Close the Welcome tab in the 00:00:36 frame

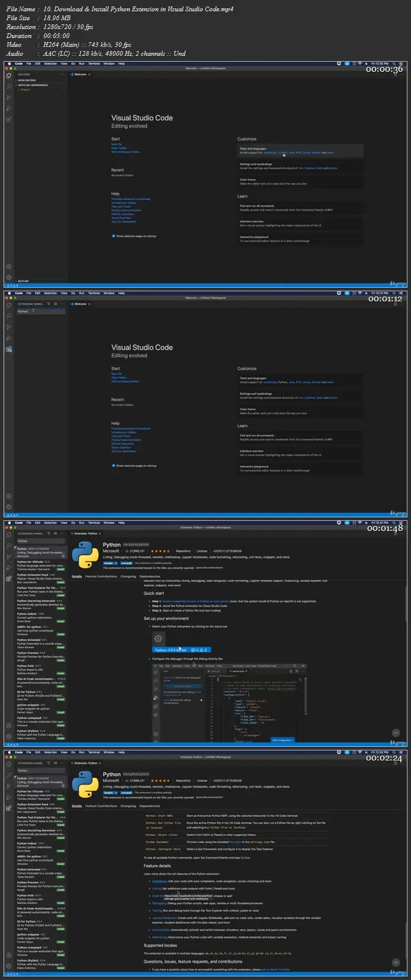point(90,74)
